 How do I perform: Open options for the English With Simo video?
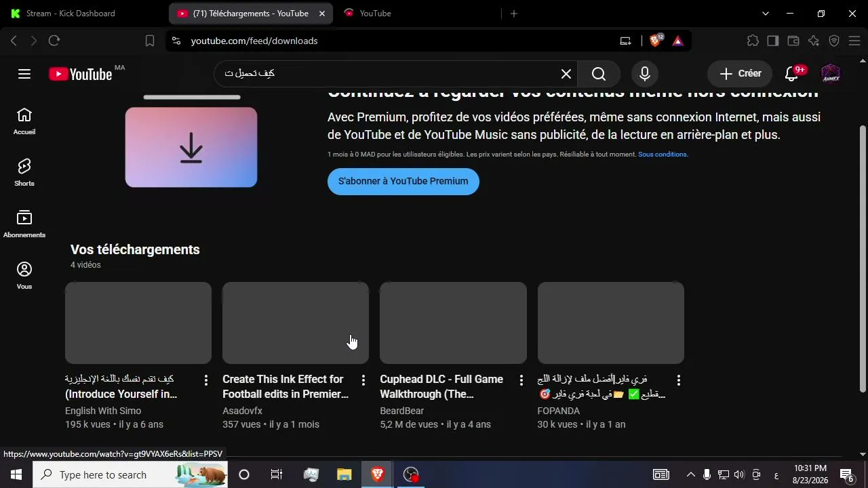coord(206,380)
